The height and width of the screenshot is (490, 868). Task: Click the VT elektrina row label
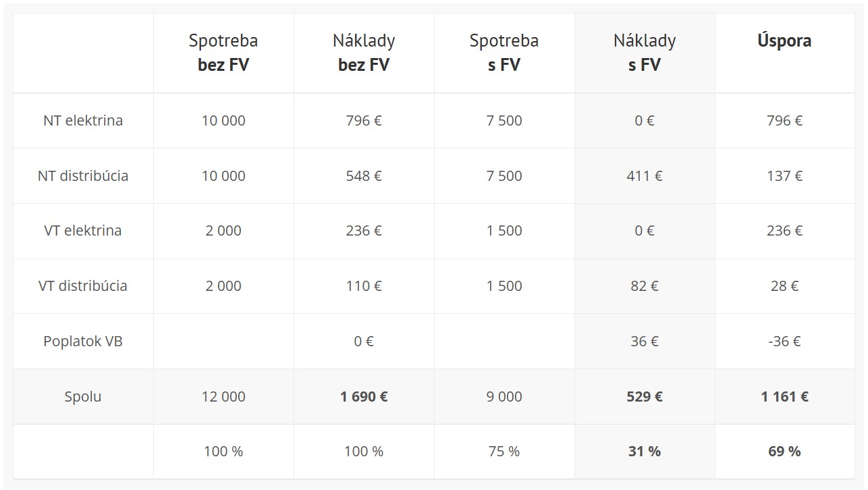(x=83, y=231)
